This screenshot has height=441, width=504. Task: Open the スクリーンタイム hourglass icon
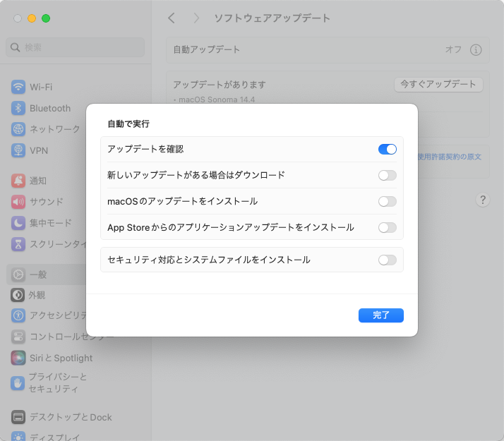pyautogui.click(x=18, y=244)
